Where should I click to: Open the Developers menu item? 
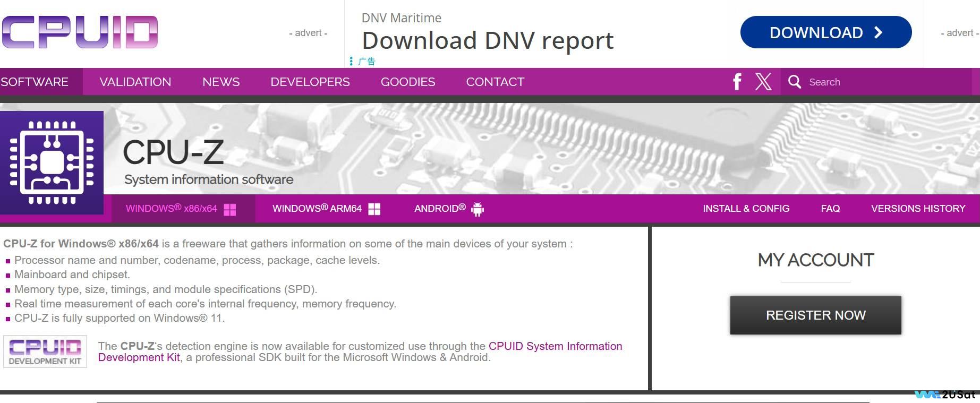click(x=310, y=82)
